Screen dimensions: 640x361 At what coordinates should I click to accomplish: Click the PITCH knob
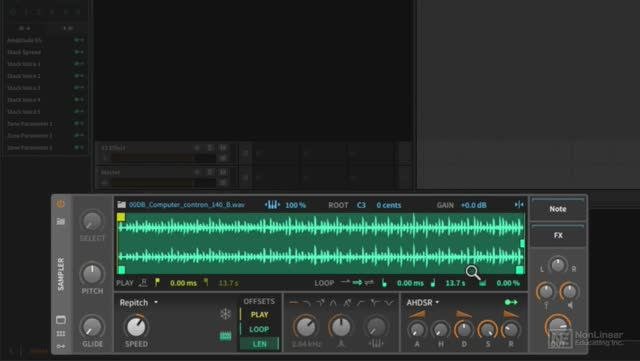click(x=92, y=274)
